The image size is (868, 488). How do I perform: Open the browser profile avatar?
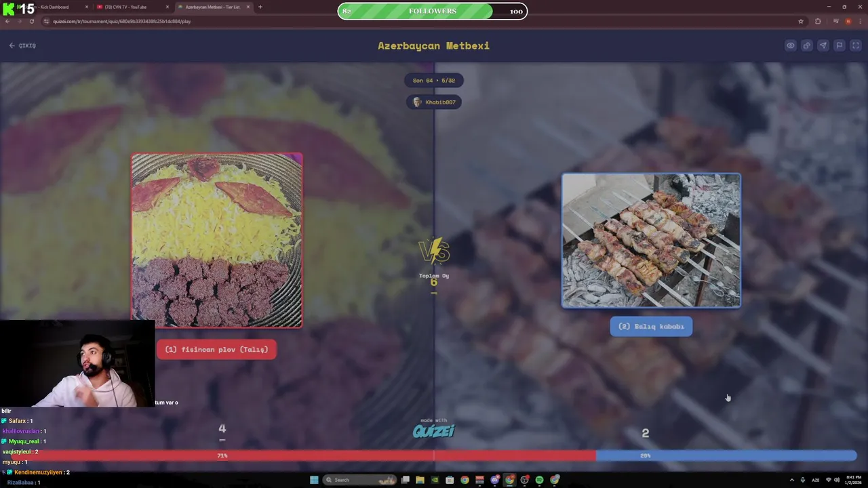[x=848, y=21]
